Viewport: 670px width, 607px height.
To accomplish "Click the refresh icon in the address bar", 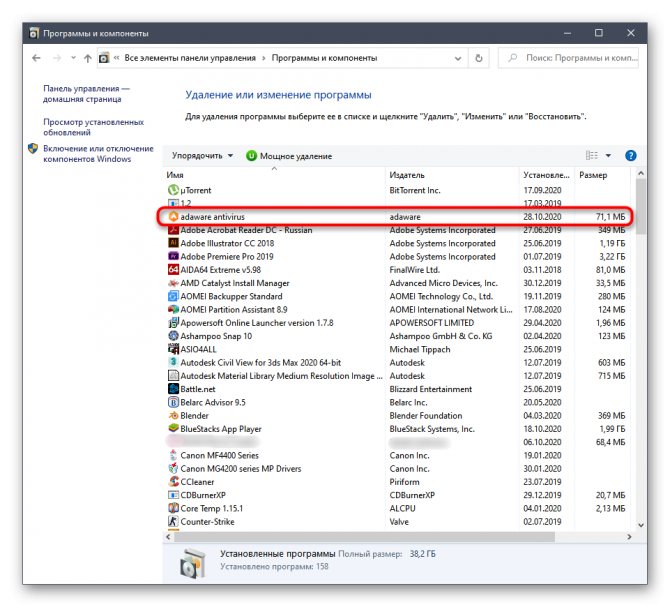I will click(x=479, y=58).
